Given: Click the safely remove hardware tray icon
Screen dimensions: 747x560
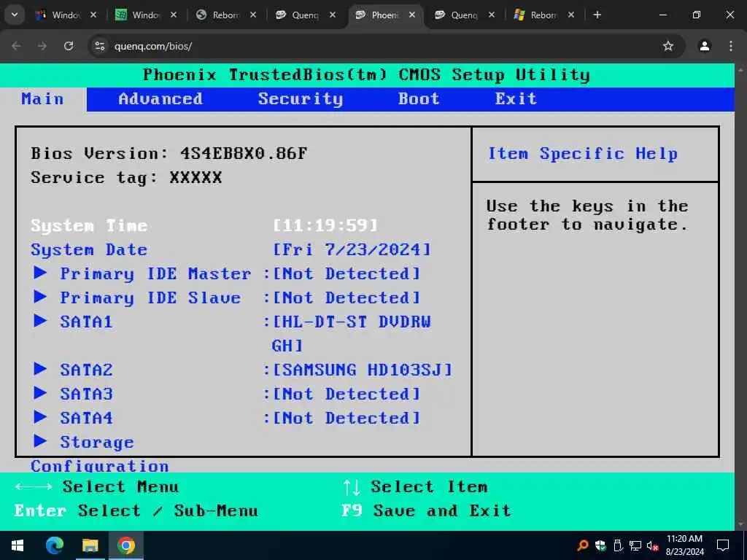Looking at the screenshot, I should pos(617,545).
